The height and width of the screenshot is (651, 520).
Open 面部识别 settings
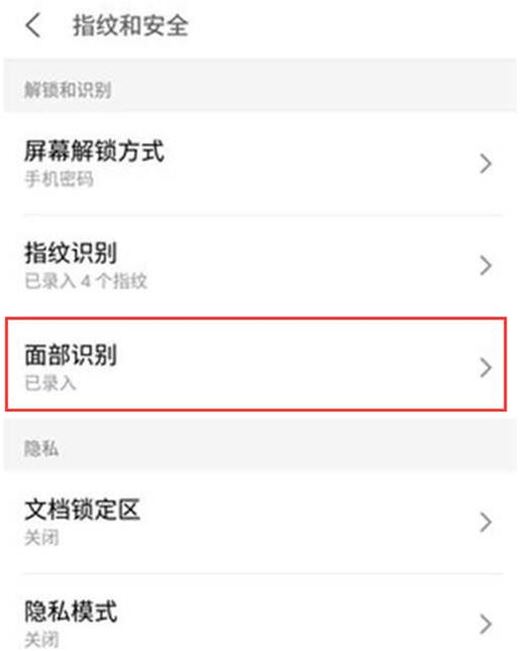(256, 364)
